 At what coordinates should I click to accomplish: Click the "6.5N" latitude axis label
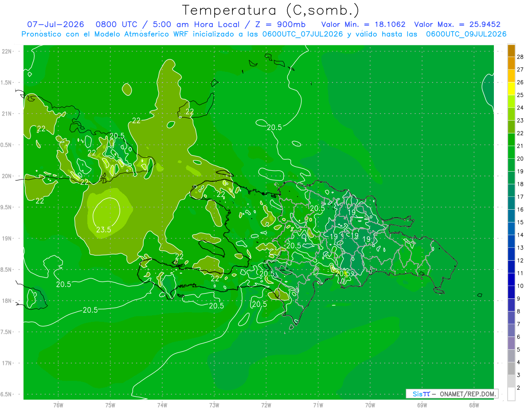(x=7, y=394)
